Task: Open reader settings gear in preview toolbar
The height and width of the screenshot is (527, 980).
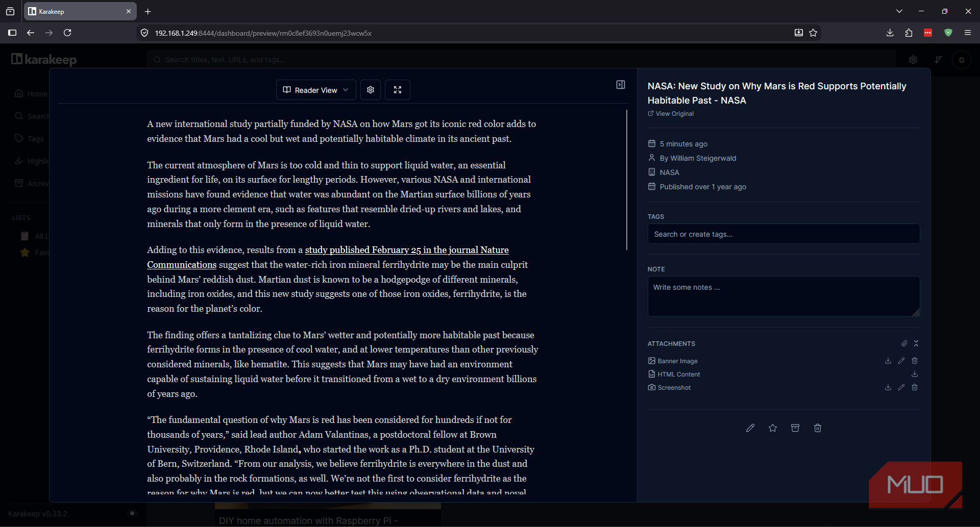Action: pos(371,90)
